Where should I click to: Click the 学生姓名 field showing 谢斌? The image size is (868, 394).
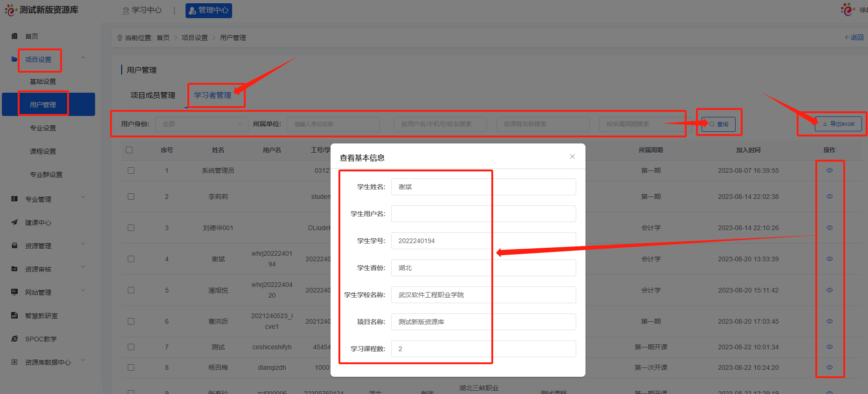483,187
